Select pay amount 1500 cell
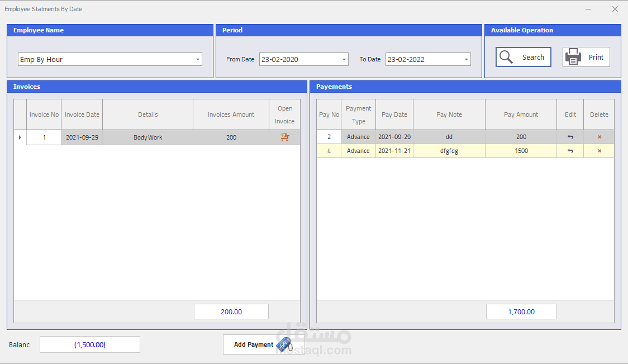The width and height of the screenshot is (628, 364). 521,151
